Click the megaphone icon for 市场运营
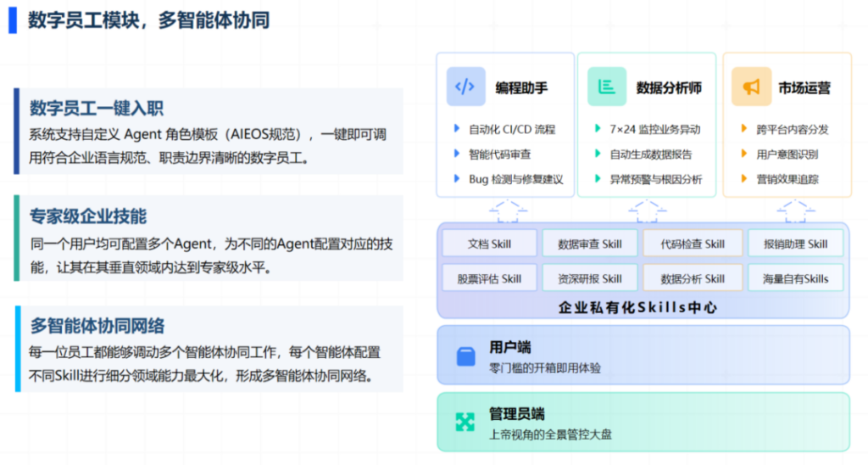868x465 pixels. tap(751, 87)
